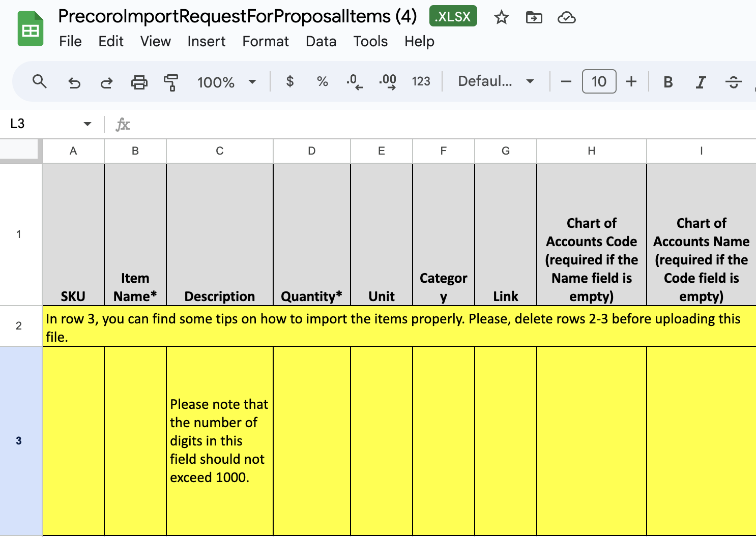
Task: Click the select all corner box
Action: tap(21, 151)
